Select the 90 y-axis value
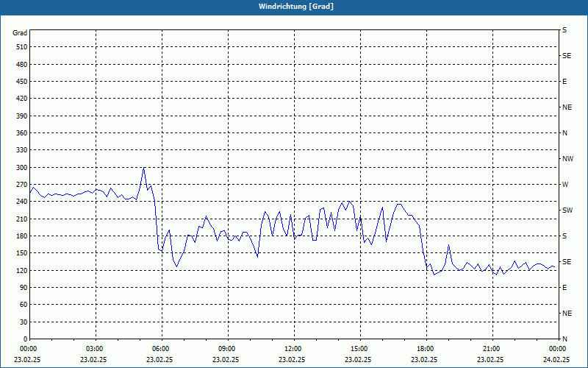Image resolution: width=588 pixels, height=368 pixels. pyautogui.click(x=24, y=288)
